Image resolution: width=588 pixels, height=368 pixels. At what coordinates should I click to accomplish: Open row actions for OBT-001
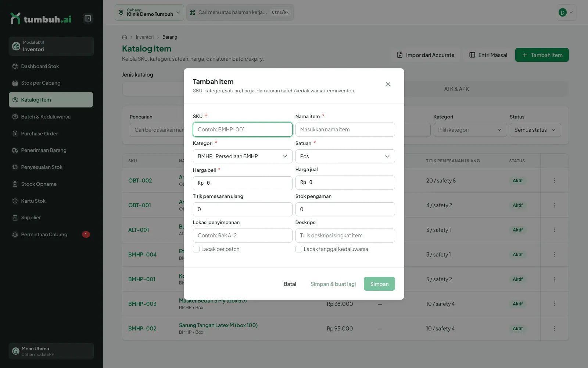pyautogui.click(x=555, y=205)
